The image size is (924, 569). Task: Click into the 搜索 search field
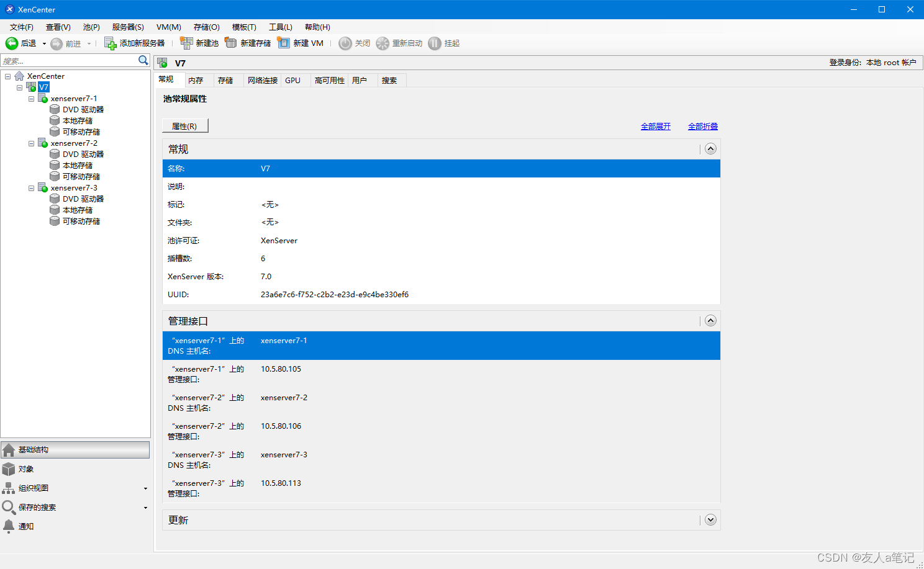coord(69,61)
